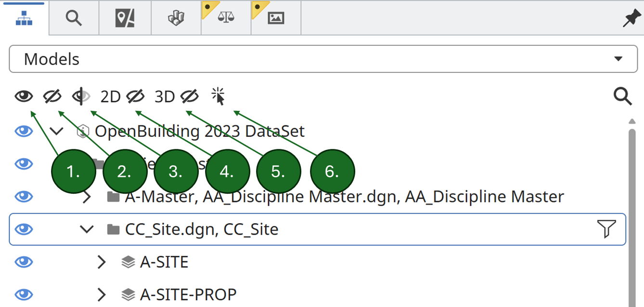Hide the OpenBuilding 2023 DataSet eye
This screenshot has width=644, height=307.
(x=24, y=131)
